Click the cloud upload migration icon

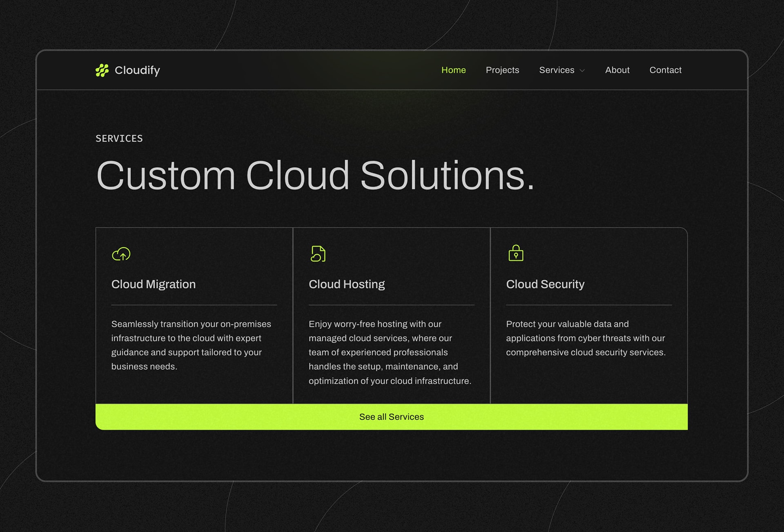121,254
